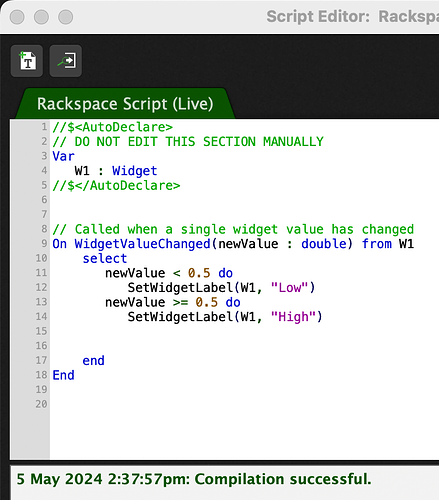Click the Compilation successful status message
This screenshot has width=439, height=500.
coord(194,479)
